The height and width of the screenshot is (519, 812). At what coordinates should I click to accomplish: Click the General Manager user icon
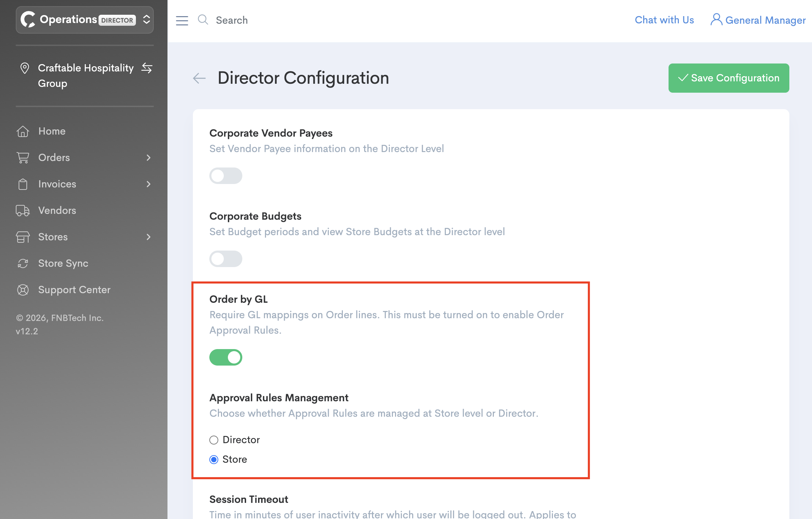[x=716, y=20]
